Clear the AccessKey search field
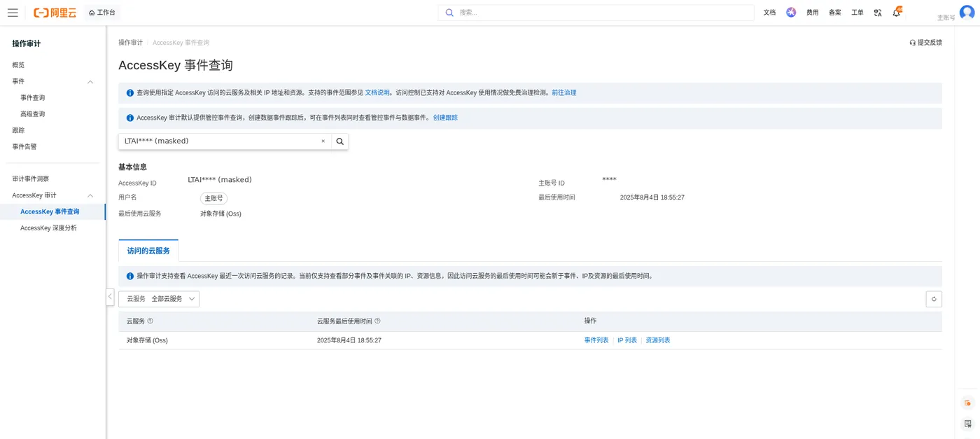This screenshot has width=980, height=439. coord(323,141)
